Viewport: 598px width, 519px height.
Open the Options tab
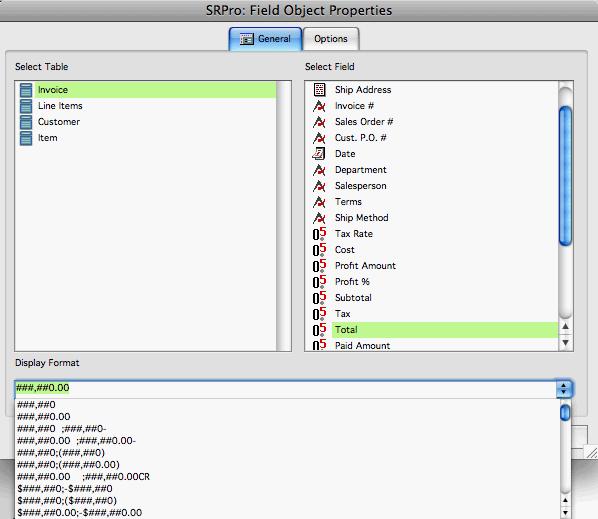click(331, 39)
